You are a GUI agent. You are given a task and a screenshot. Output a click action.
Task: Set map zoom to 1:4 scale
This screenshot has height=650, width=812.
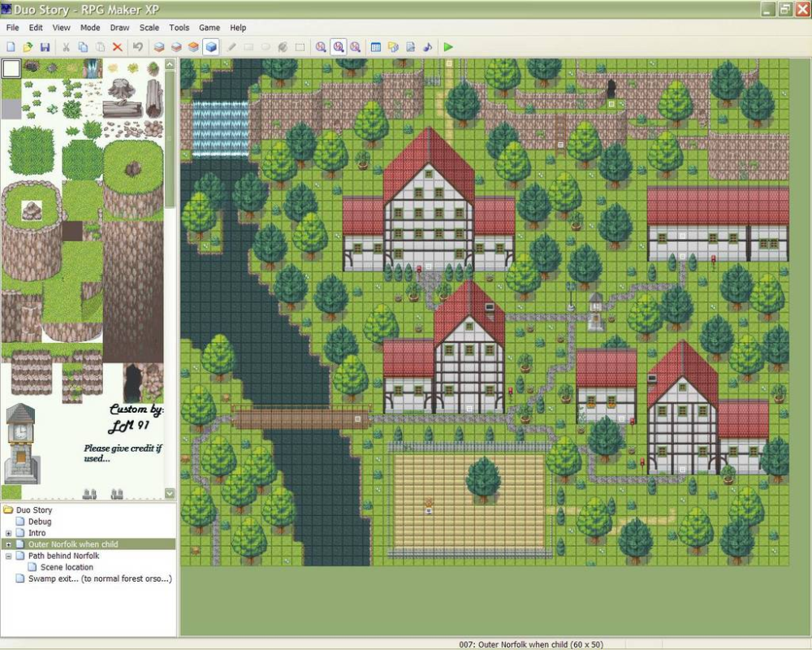pyautogui.click(x=356, y=47)
